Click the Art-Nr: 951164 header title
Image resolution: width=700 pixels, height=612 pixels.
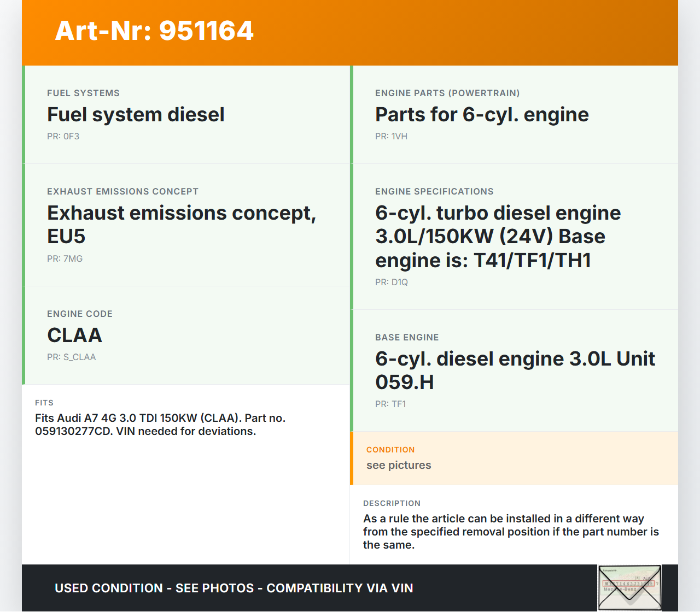154,31
